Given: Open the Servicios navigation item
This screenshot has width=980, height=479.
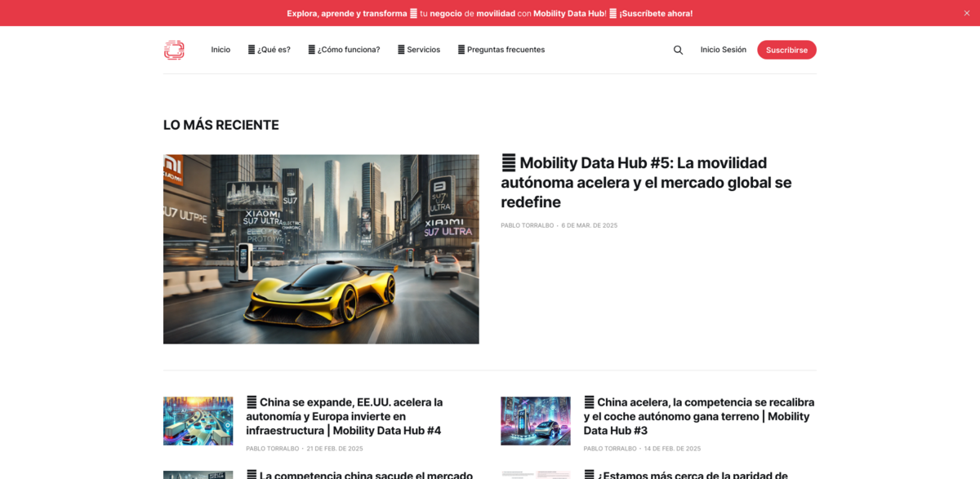Looking at the screenshot, I should 421,50.
